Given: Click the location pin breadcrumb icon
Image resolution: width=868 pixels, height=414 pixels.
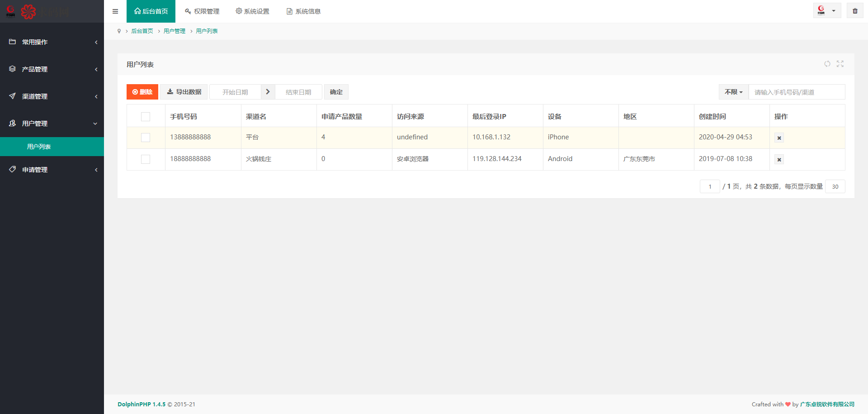Looking at the screenshot, I should (119, 31).
